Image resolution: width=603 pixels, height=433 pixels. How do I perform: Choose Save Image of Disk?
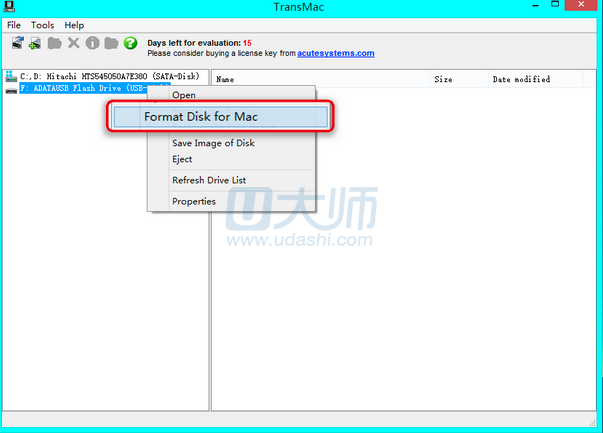(213, 143)
